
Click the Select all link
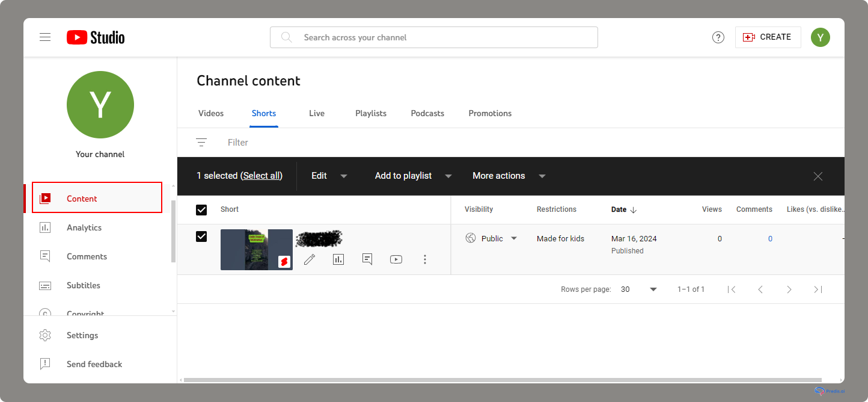point(261,175)
